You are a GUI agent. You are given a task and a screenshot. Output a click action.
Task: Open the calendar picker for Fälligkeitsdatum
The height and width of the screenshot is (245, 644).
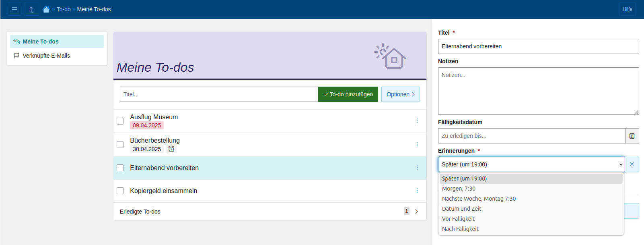pyautogui.click(x=632, y=136)
